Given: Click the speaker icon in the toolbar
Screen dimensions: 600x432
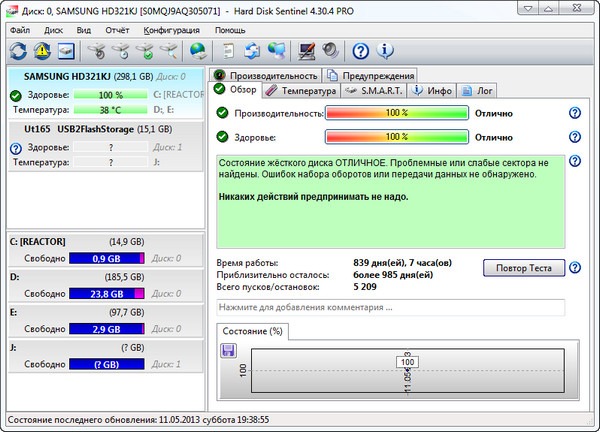Looking at the screenshot, I should (329, 50).
